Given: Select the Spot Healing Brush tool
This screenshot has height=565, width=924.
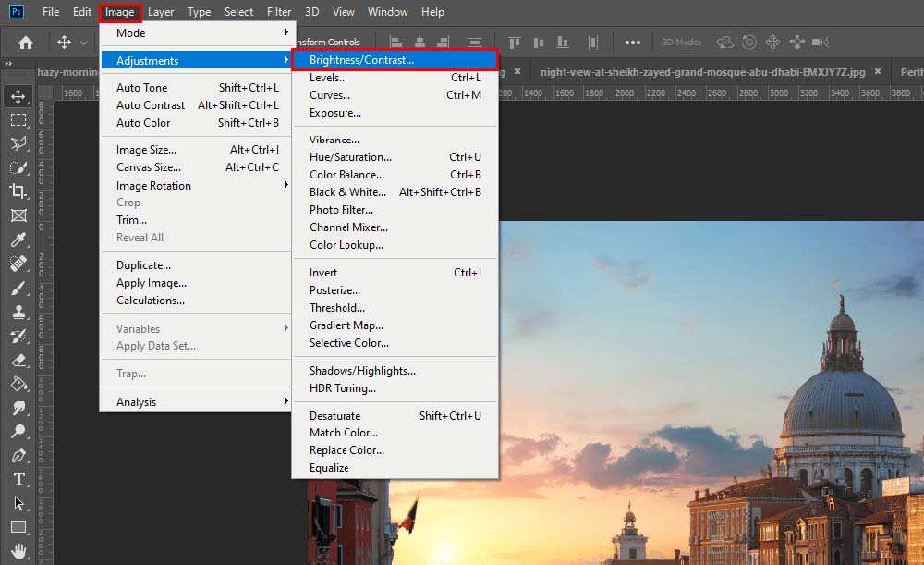Looking at the screenshot, I should pyautogui.click(x=19, y=264).
